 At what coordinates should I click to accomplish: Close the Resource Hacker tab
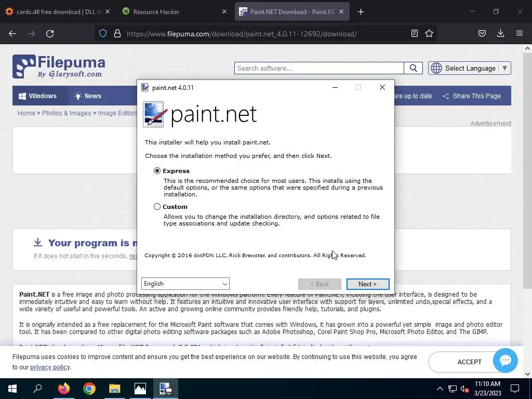(224, 11)
